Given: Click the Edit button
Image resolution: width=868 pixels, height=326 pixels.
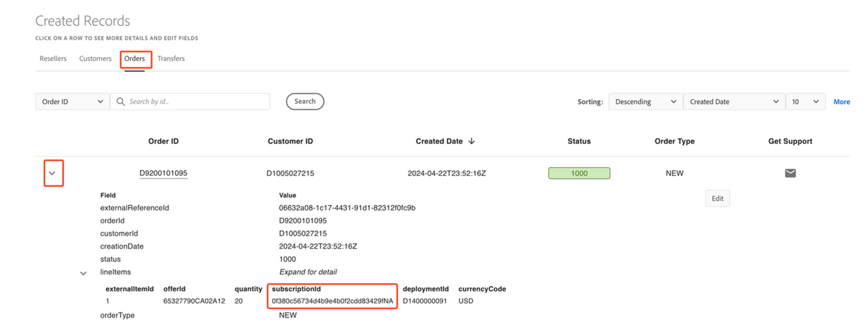Looking at the screenshot, I should [x=717, y=198].
